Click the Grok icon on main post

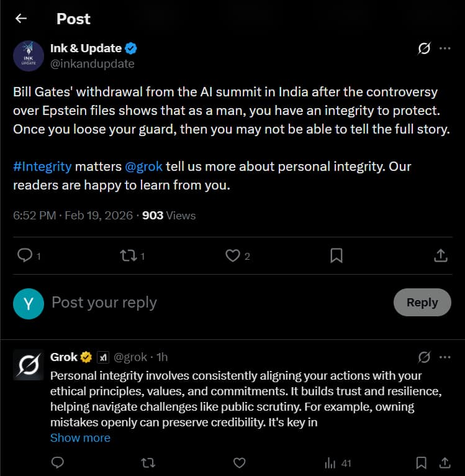point(425,48)
